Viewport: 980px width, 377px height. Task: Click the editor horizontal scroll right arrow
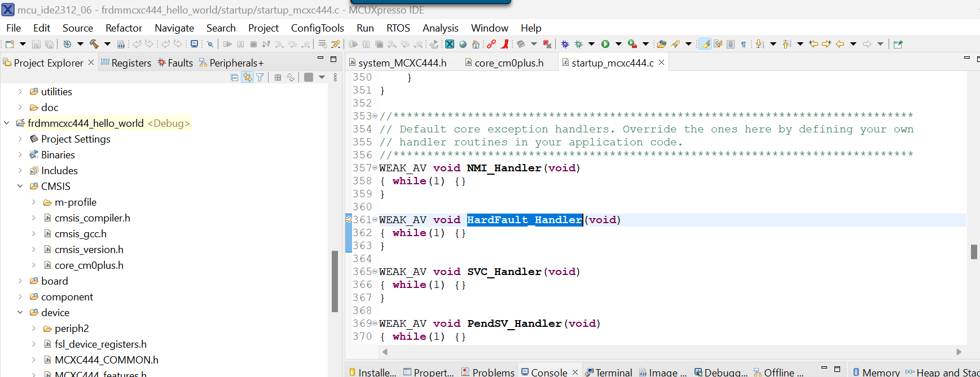959,352
